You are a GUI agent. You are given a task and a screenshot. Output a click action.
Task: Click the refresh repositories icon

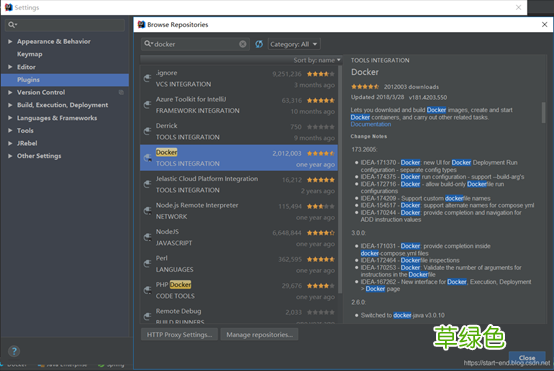pos(259,44)
